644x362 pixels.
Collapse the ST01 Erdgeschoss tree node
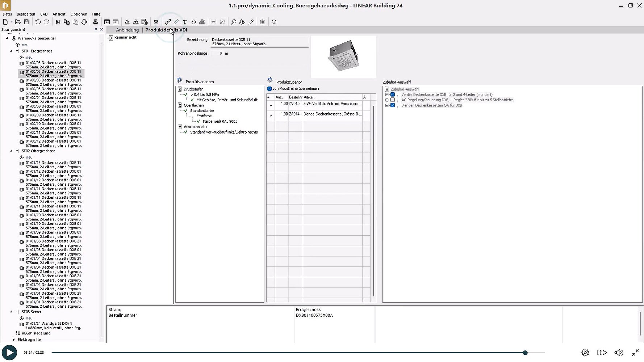[11, 51]
